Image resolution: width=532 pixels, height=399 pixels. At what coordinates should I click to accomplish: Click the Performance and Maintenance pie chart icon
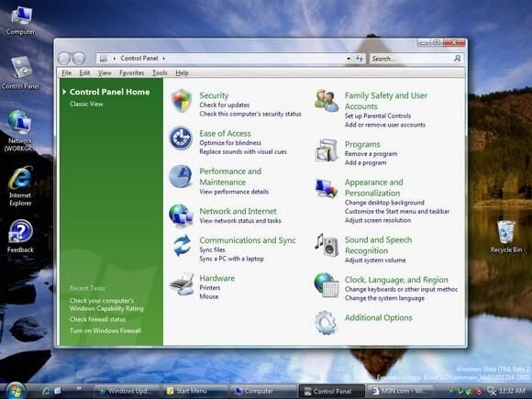point(181,176)
